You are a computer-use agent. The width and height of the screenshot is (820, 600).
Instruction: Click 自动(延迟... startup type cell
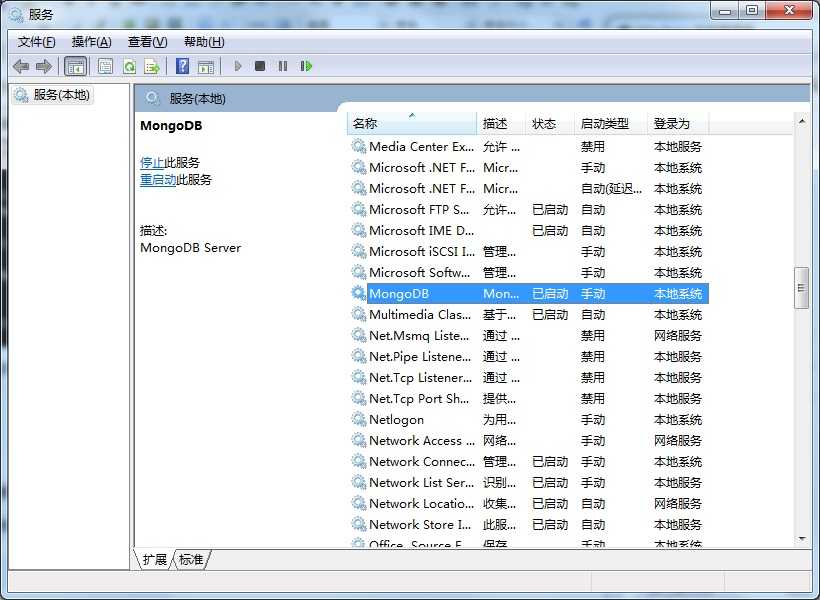click(611, 188)
